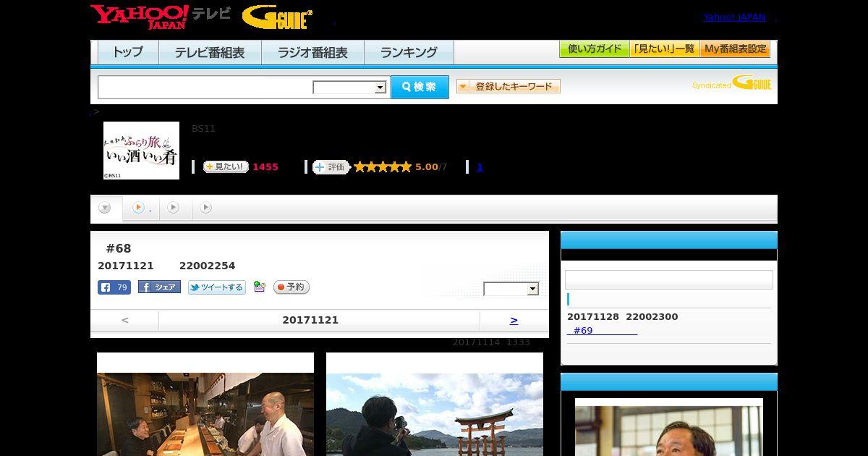Click the calendar add icon beside 予約
The height and width of the screenshot is (456, 868).
(x=260, y=287)
